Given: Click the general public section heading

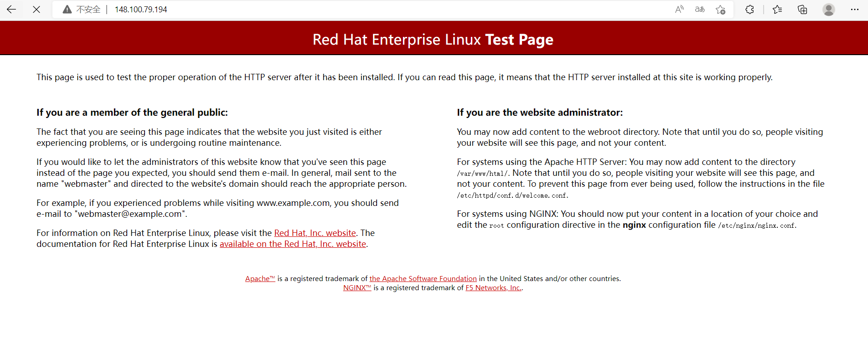Looking at the screenshot, I should click(132, 113).
